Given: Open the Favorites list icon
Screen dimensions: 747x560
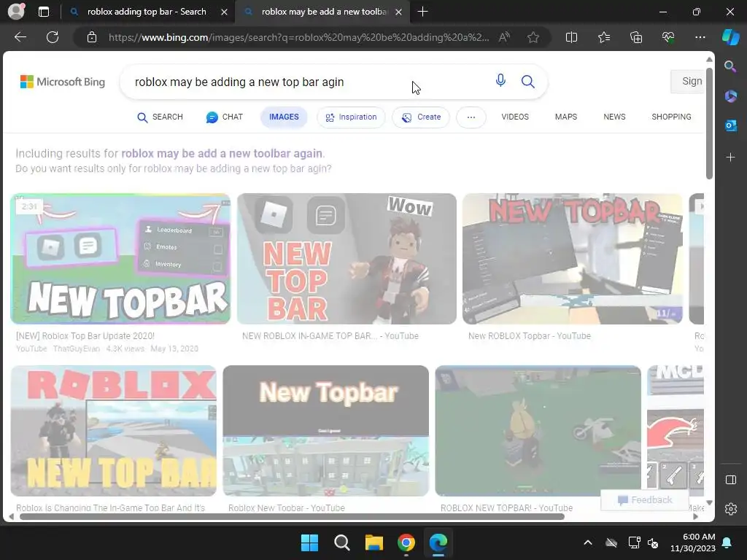Looking at the screenshot, I should click(603, 37).
